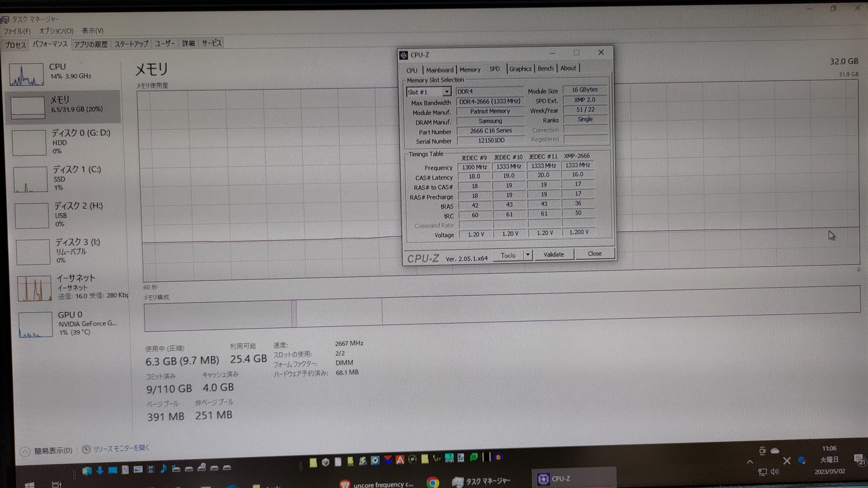The image size is (868, 488).
Task: Activate the タスク マネージャー taskbar button
Action: click(x=482, y=482)
